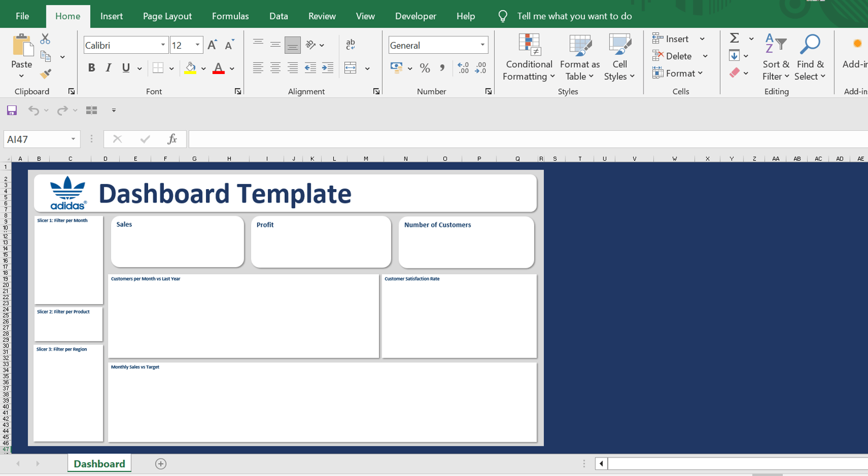Increase the cell indent

point(328,68)
